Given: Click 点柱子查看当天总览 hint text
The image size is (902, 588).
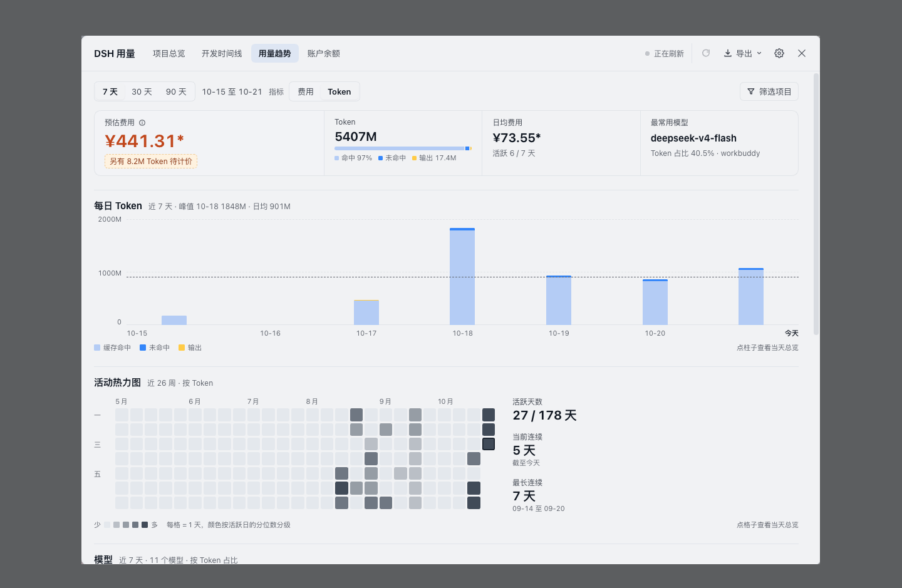Looking at the screenshot, I should coord(767,348).
